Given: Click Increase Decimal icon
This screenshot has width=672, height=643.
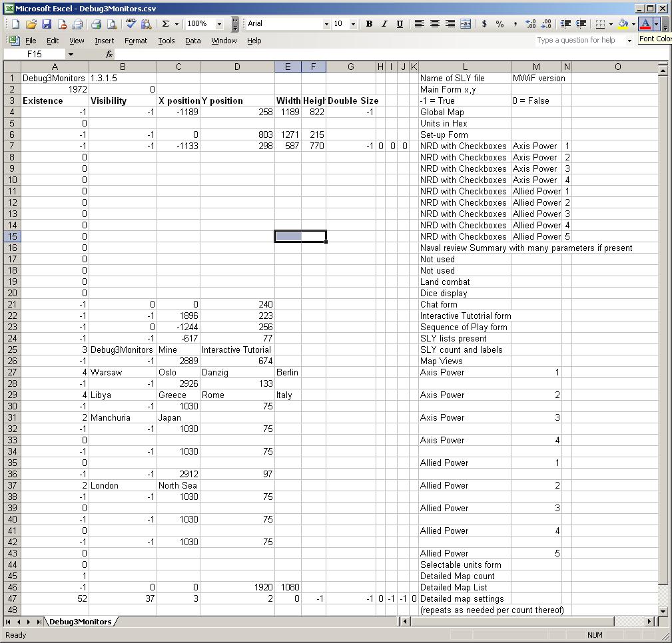Looking at the screenshot, I should pyautogui.click(x=531, y=24).
